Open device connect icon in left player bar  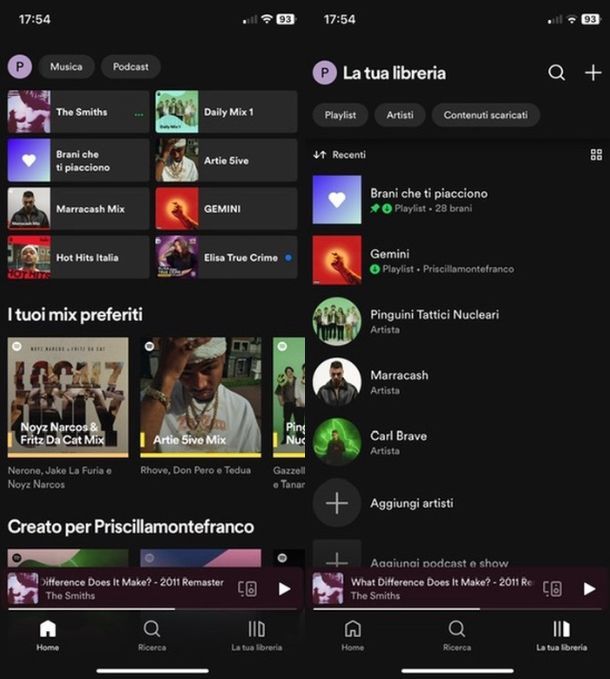[247, 588]
